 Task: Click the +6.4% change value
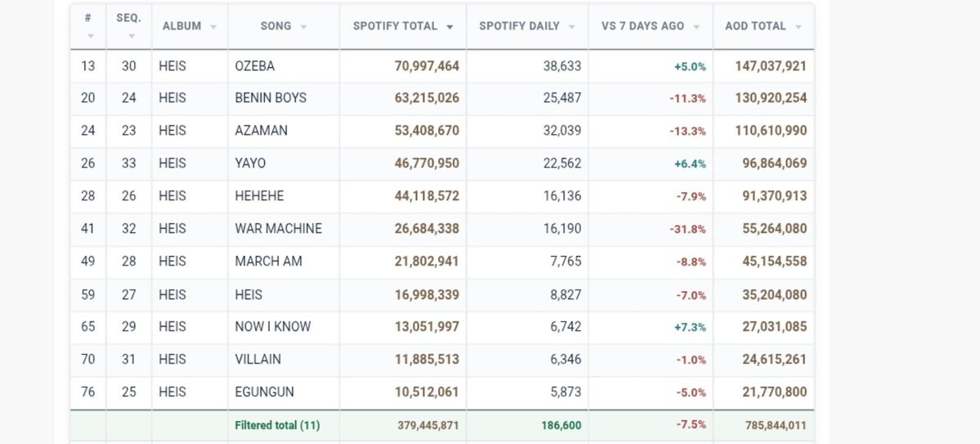(x=690, y=164)
